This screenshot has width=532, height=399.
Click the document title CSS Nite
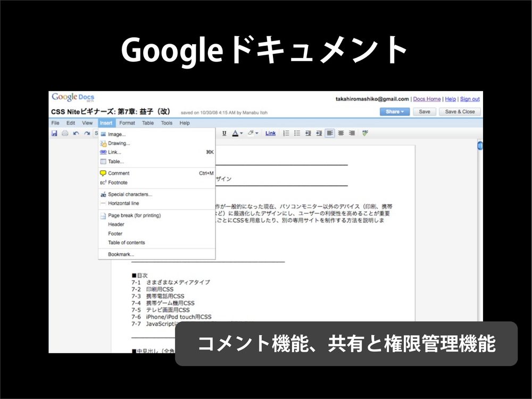pyautogui.click(x=110, y=112)
